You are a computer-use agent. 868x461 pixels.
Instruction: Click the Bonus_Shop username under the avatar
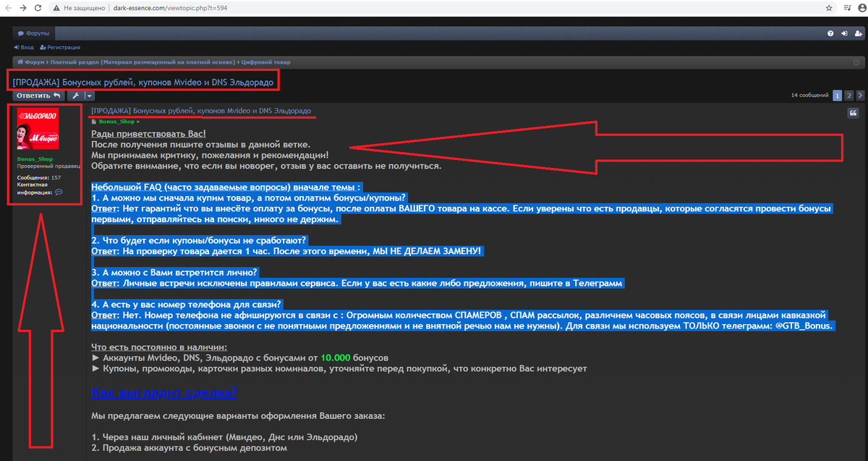(x=35, y=158)
